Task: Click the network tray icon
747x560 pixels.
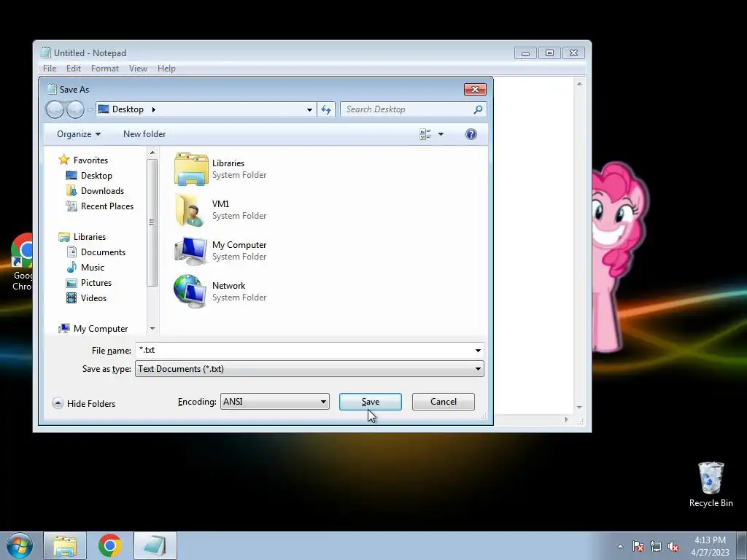Action: point(656,546)
